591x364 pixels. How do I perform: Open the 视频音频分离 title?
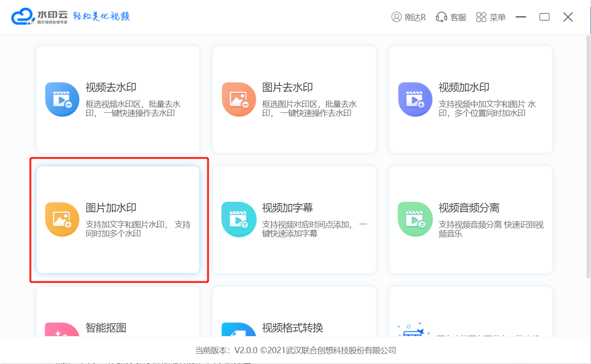[469, 208]
